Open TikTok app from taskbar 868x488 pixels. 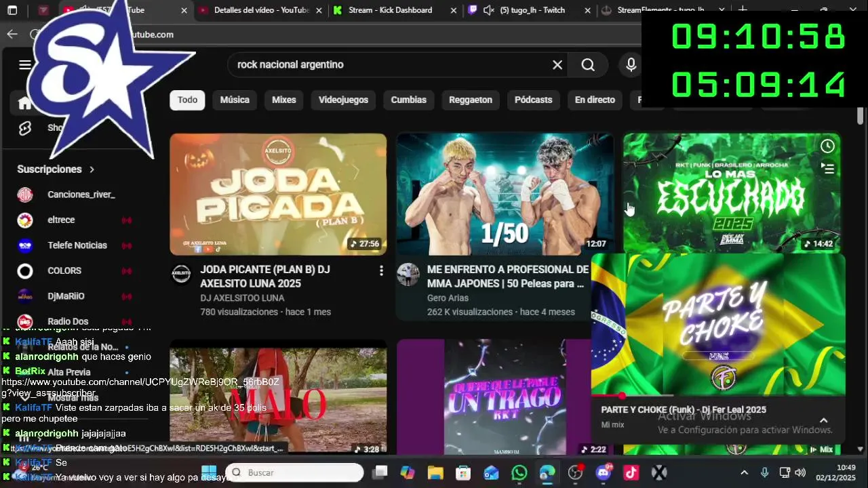tap(631, 472)
